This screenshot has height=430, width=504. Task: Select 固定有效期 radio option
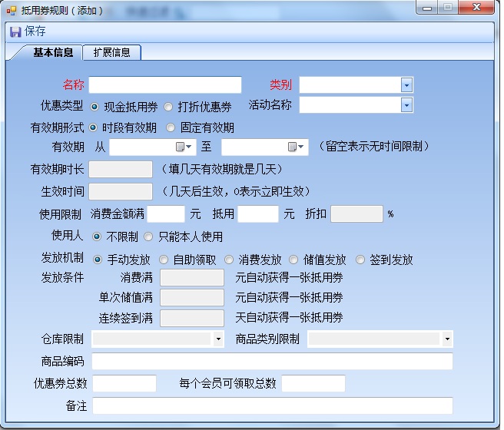point(171,127)
